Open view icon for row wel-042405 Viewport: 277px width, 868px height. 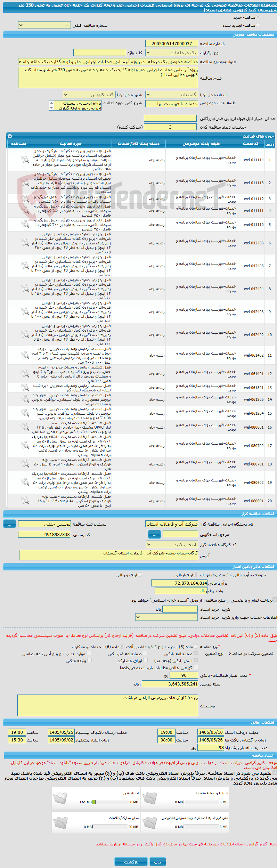pyautogui.click(x=25, y=266)
